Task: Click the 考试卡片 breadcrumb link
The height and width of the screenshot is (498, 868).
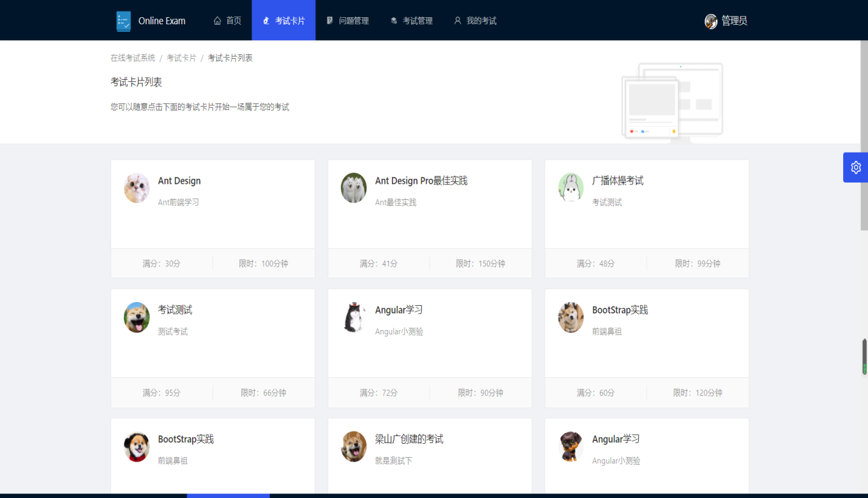Action: 181,58
